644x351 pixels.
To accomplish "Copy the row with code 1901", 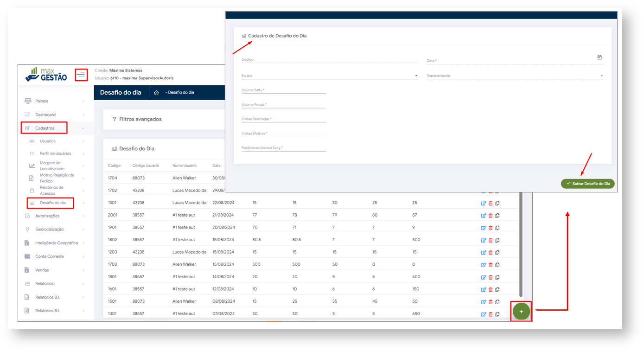I will pos(497,228).
